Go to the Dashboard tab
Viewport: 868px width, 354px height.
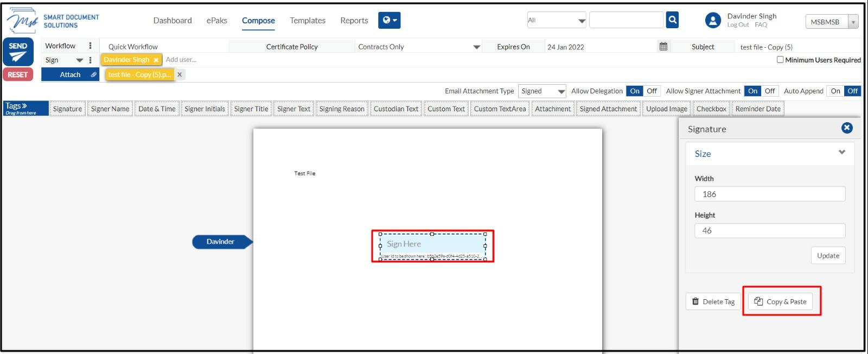point(173,20)
